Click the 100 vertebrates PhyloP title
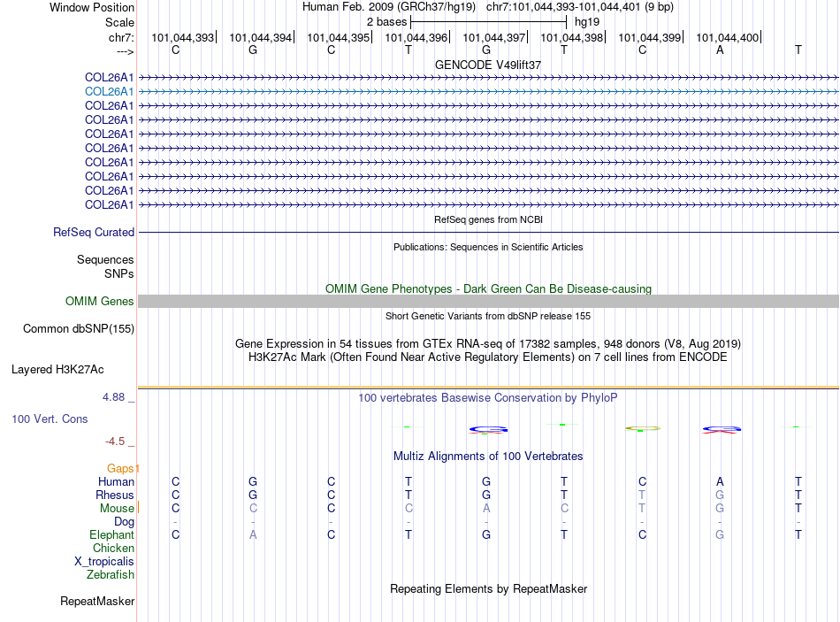The width and height of the screenshot is (840, 622). (x=488, y=398)
